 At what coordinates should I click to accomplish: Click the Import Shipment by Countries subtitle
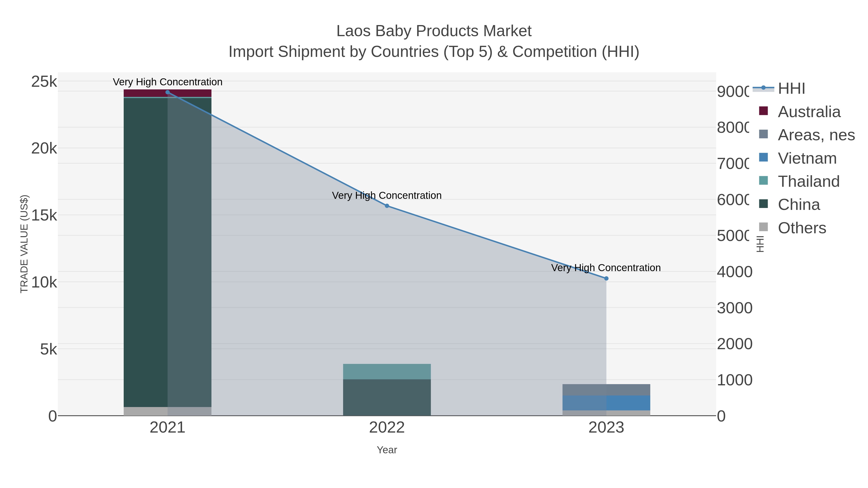click(x=434, y=52)
